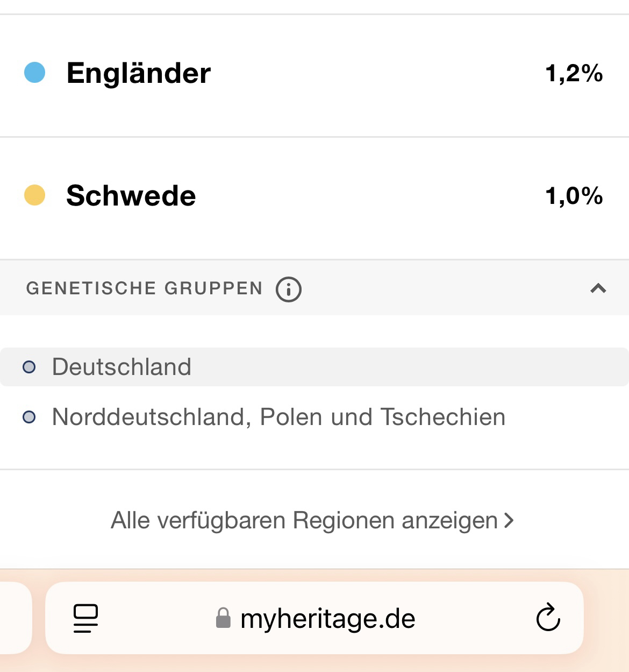Click the Deutschland circle marker
The image size is (629, 672).
click(29, 367)
